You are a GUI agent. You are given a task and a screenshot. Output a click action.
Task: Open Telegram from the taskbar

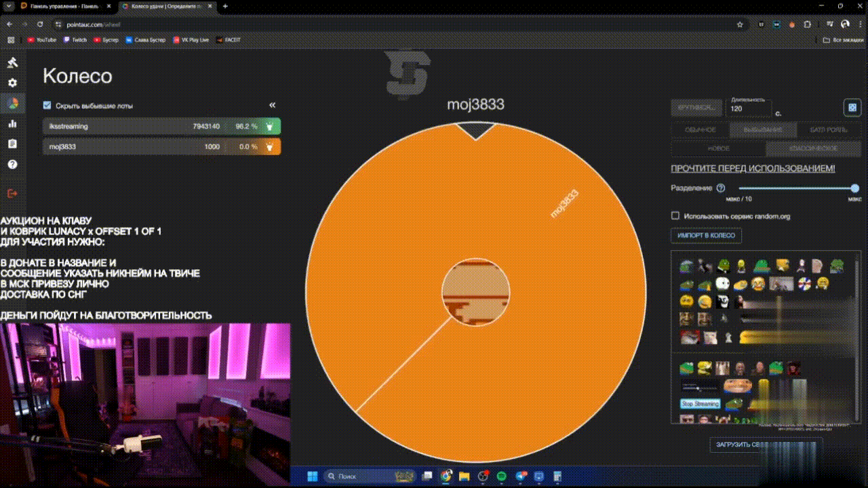pos(521,476)
